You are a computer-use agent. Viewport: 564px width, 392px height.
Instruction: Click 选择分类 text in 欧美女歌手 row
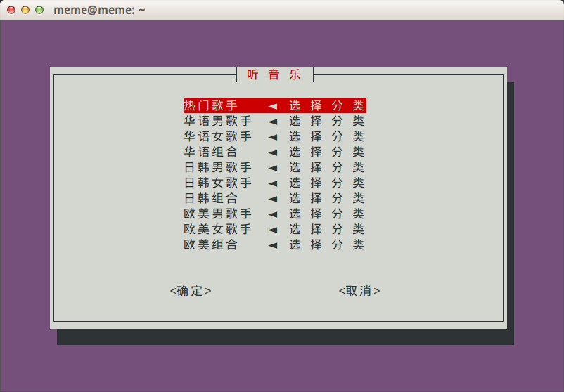(x=326, y=229)
